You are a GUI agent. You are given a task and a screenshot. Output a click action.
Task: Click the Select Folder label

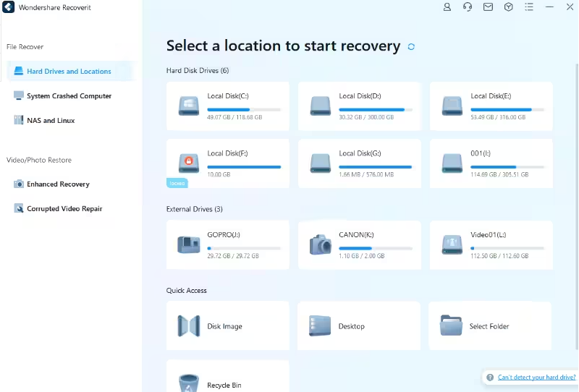click(x=489, y=326)
